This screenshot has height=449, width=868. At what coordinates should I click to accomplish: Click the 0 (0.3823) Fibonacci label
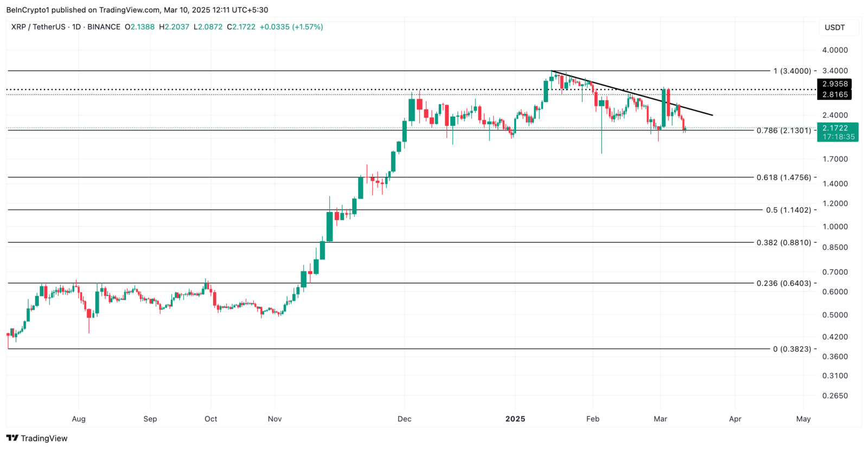pos(792,349)
